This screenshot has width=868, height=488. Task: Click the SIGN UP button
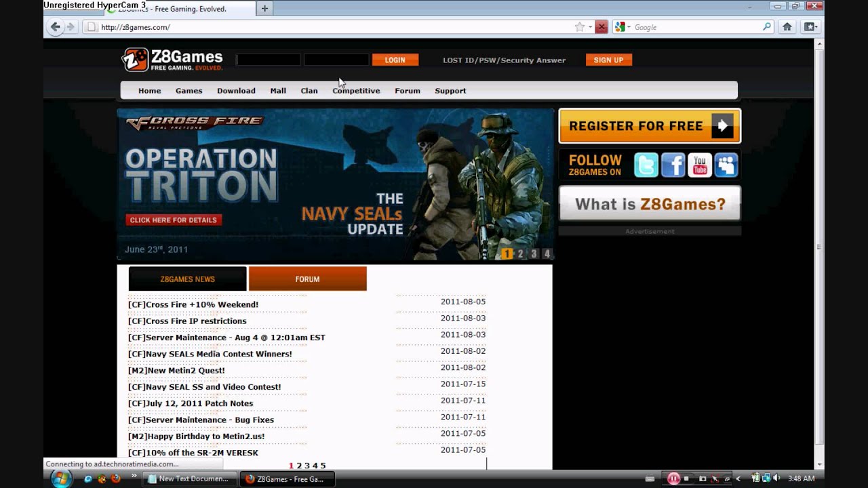tap(608, 60)
